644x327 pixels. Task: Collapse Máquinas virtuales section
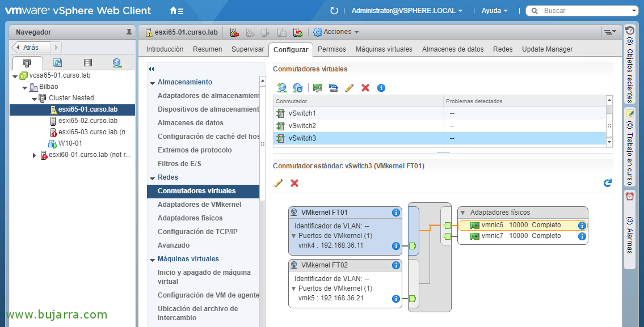click(x=153, y=260)
